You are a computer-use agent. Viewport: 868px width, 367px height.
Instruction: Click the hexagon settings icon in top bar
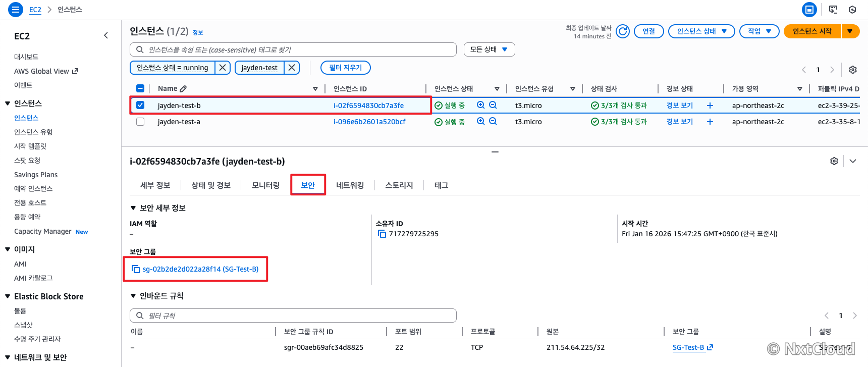(x=852, y=10)
